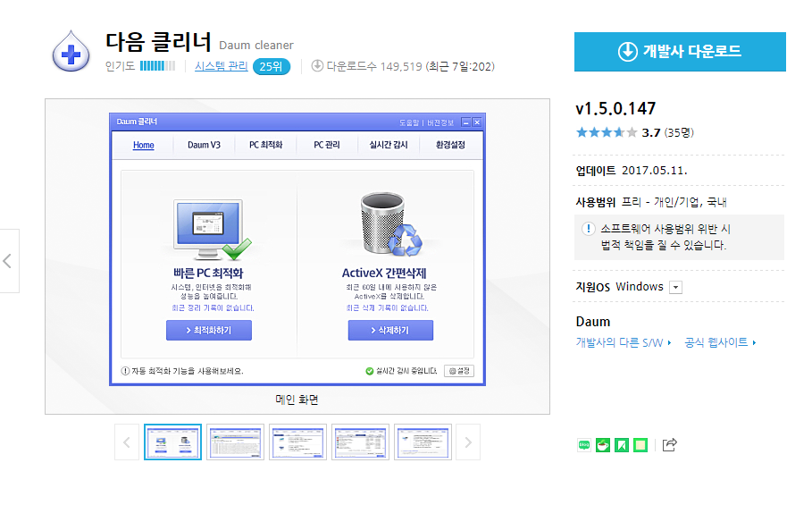812x505 pixels.
Task: Select the PC 관리 tab
Action: [x=327, y=145]
